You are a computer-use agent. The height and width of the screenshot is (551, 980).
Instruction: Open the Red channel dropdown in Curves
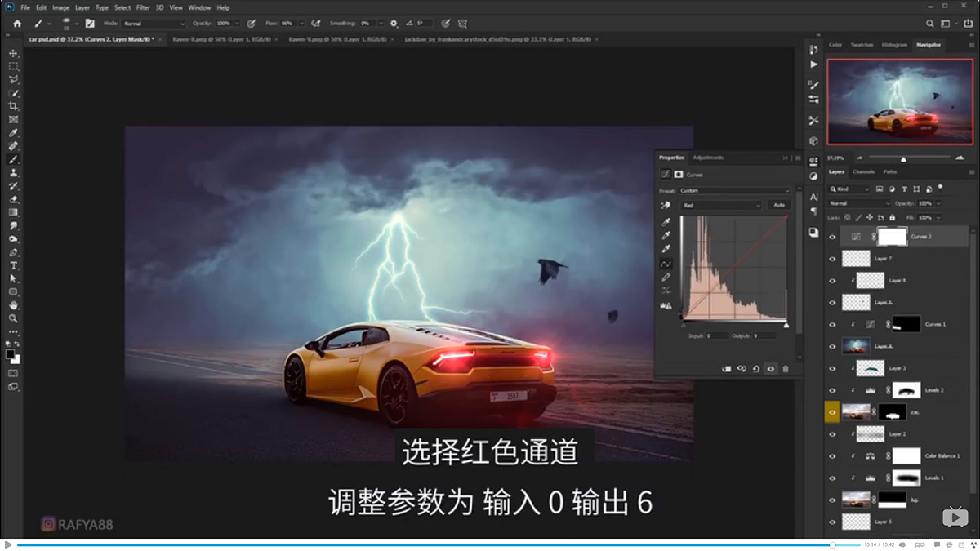[720, 205]
